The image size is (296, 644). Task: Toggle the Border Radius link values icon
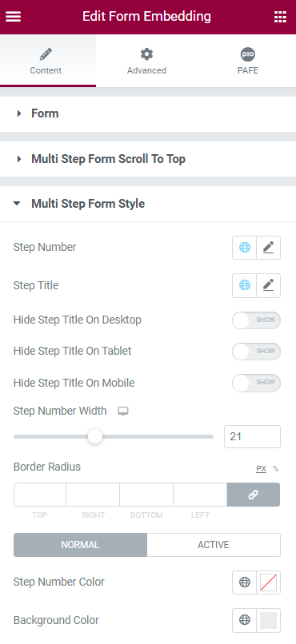(x=254, y=495)
